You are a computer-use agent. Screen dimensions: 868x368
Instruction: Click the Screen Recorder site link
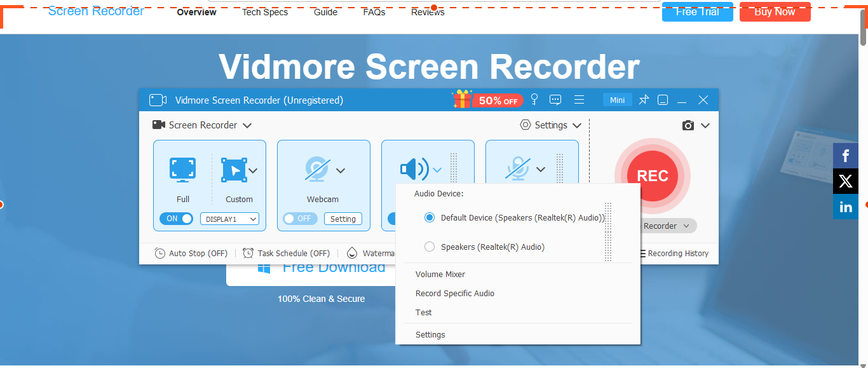(96, 11)
